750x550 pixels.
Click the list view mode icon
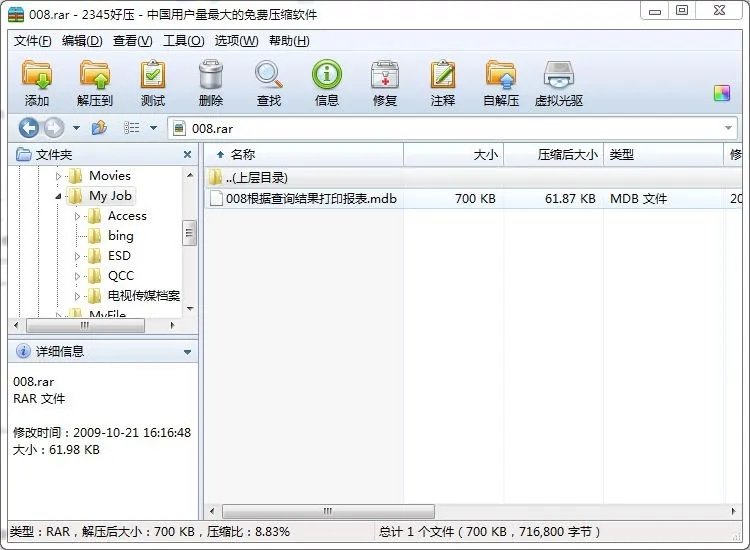[132, 128]
